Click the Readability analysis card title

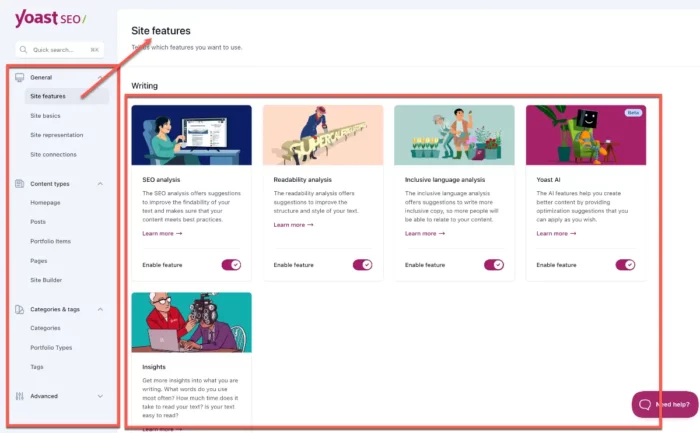[x=302, y=179]
